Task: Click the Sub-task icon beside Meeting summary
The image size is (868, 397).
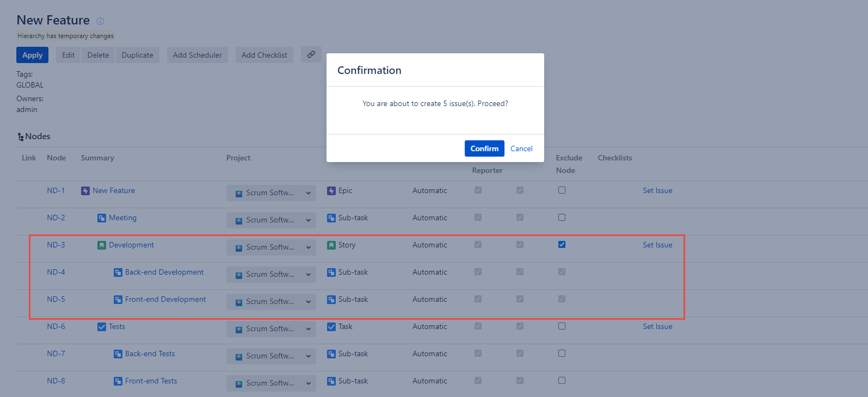Action: 102,218
